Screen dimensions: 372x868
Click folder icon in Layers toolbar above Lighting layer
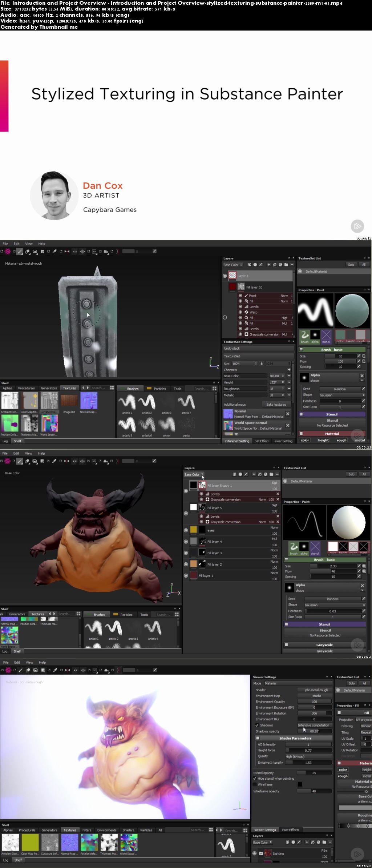[x=324, y=842]
